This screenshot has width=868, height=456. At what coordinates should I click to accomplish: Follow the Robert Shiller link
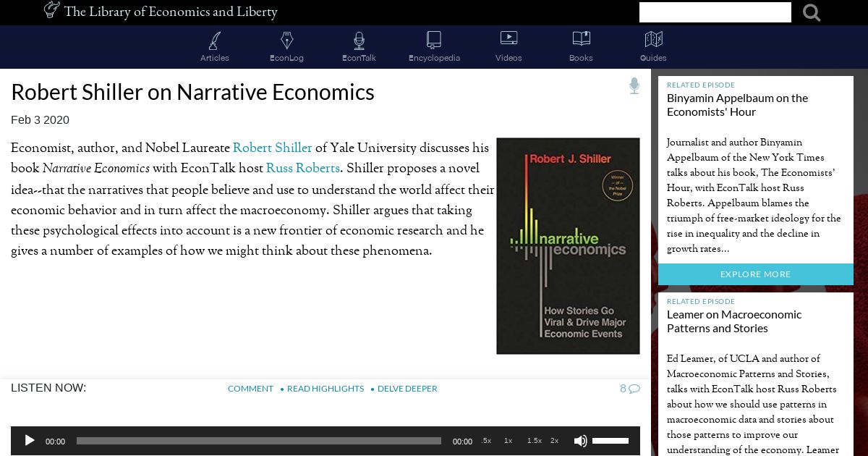pyautogui.click(x=273, y=148)
